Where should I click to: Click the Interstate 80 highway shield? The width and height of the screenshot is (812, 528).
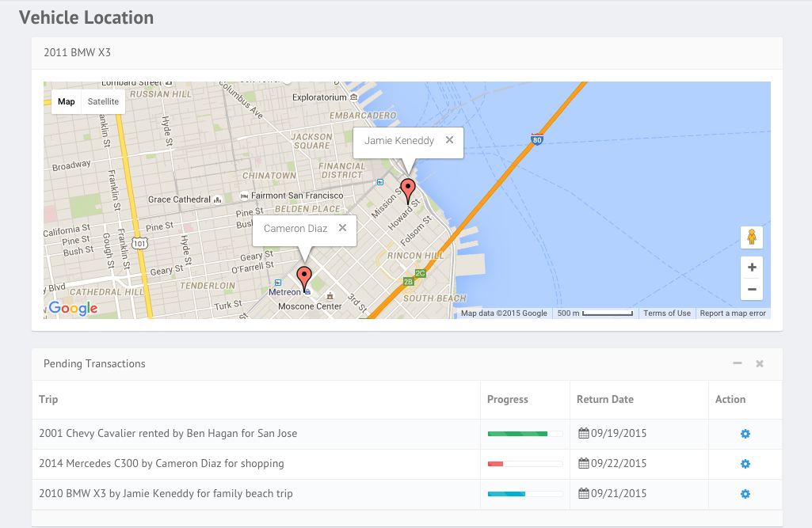(537, 139)
